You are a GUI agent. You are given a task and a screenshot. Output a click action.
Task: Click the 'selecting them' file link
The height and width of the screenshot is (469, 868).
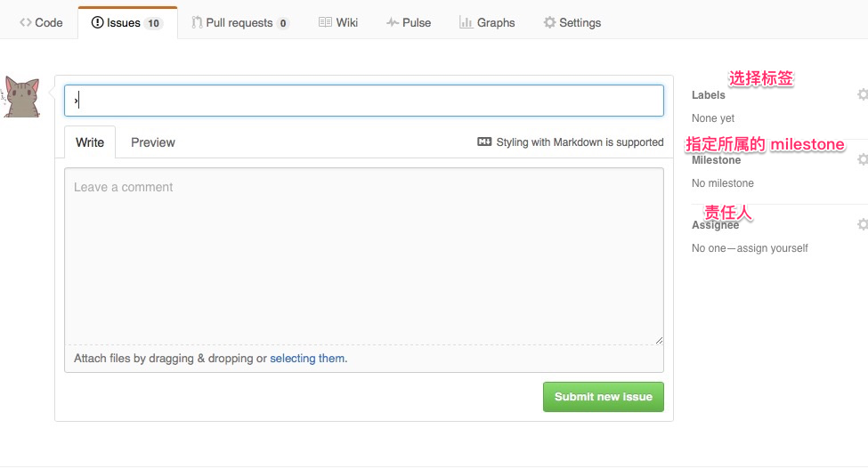(x=307, y=359)
